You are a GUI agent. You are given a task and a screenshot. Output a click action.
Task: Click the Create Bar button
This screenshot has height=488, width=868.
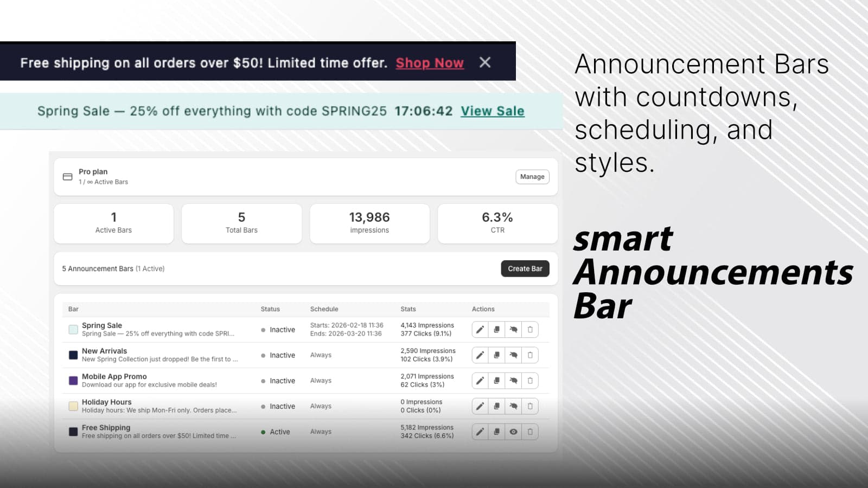tap(525, 268)
